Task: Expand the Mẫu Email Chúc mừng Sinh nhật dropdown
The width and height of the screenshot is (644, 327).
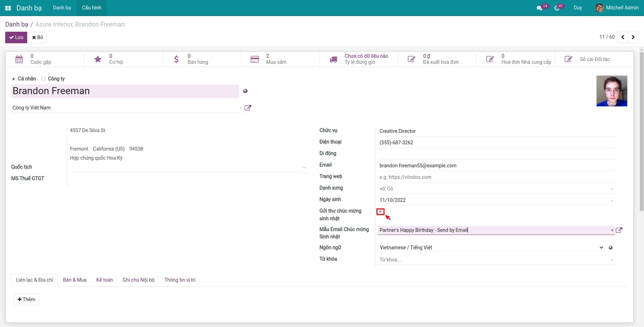Action: (612, 230)
